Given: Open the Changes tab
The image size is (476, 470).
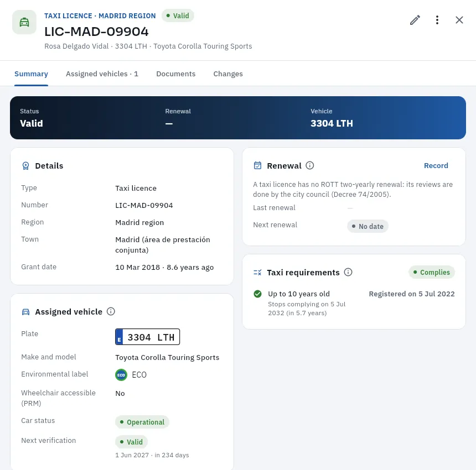Looking at the screenshot, I should 228,74.
